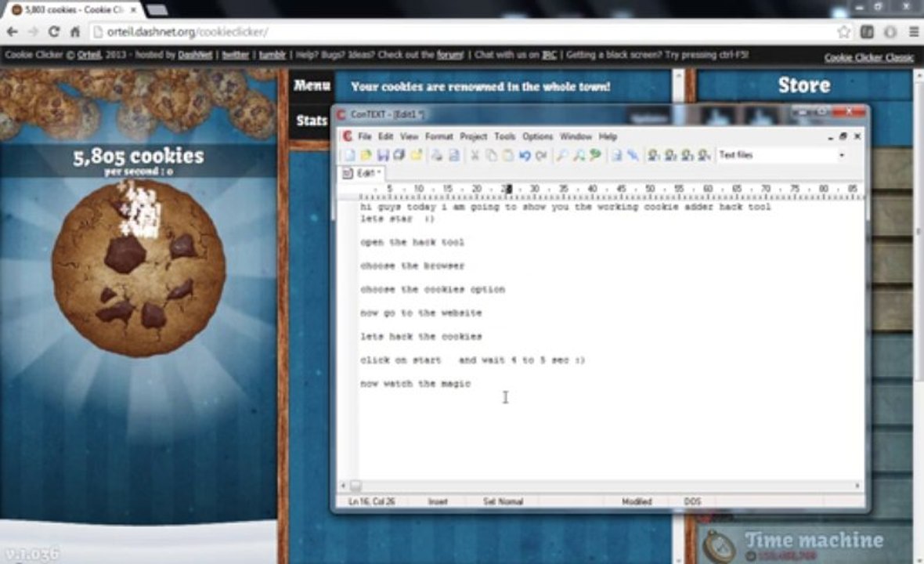
Task: Open the Cookie Clicker Classic link
Action: point(868,57)
